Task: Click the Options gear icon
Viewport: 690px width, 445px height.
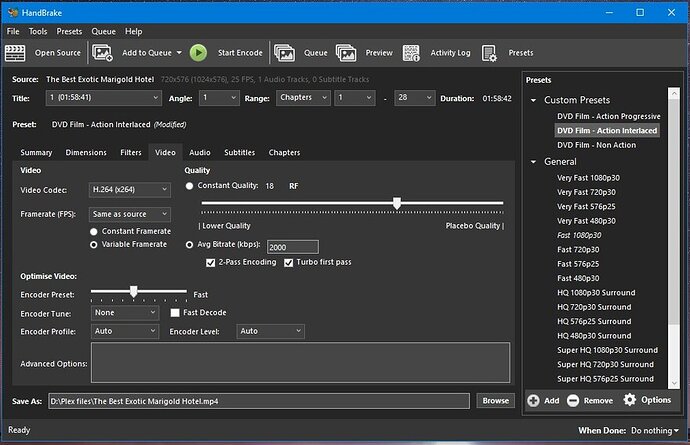Action: [x=630, y=400]
